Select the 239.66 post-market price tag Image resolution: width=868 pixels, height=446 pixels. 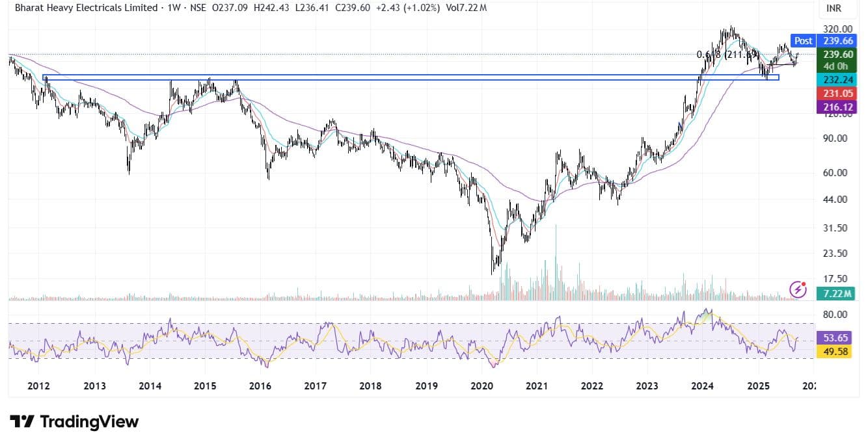coord(837,40)
